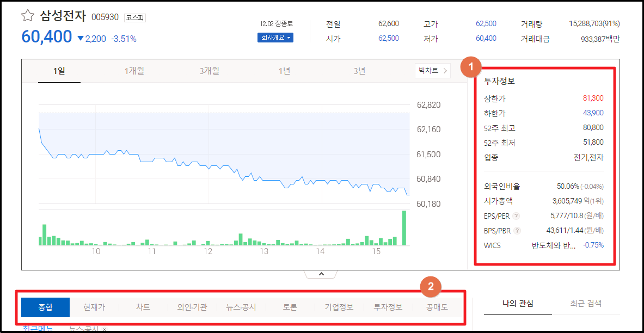Image resolution: width=644 pixels, height=333 pixels.
Task: Click the tall final volume bar
Action: (x=404, y=228)
